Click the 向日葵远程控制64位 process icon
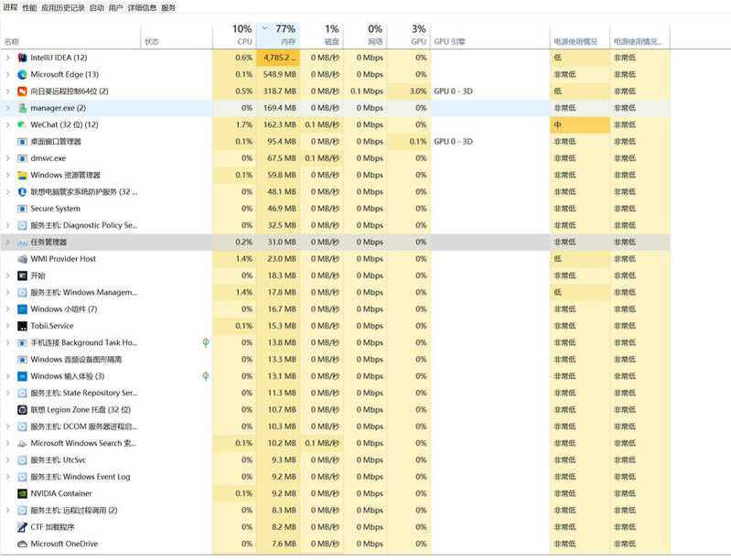The height and width of the screenshot is (560, 731). (x=22, y=92)
